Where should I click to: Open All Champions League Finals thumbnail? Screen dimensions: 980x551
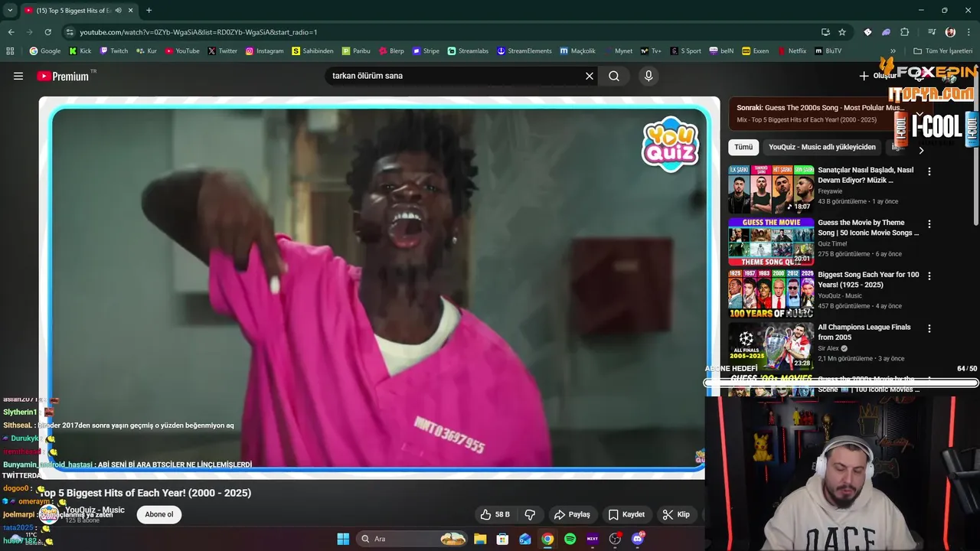(x=771, y=346)
